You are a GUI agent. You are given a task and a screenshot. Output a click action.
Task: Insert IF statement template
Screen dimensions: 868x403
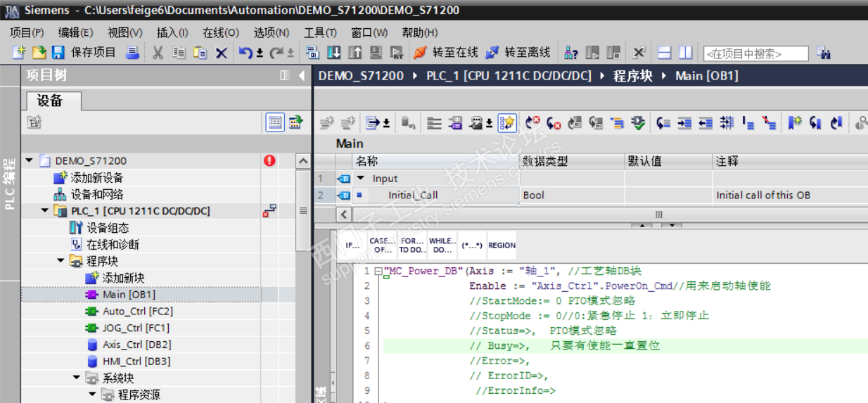[x=351, y=245]
